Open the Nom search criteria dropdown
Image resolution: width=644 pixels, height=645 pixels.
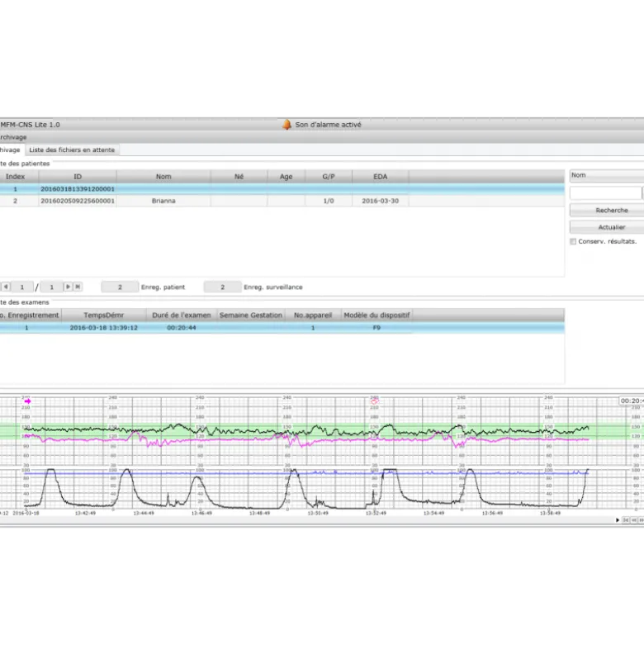point(607,176)
